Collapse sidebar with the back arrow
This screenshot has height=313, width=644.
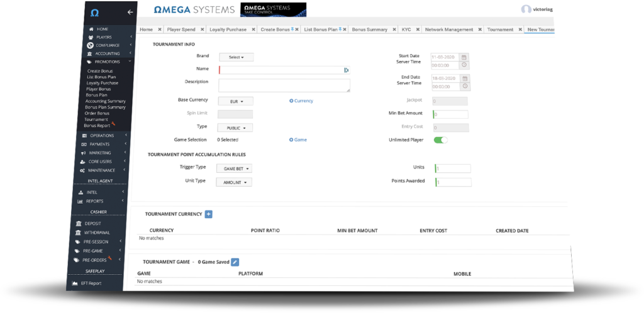pyautogui.click(x=130, y=12)
